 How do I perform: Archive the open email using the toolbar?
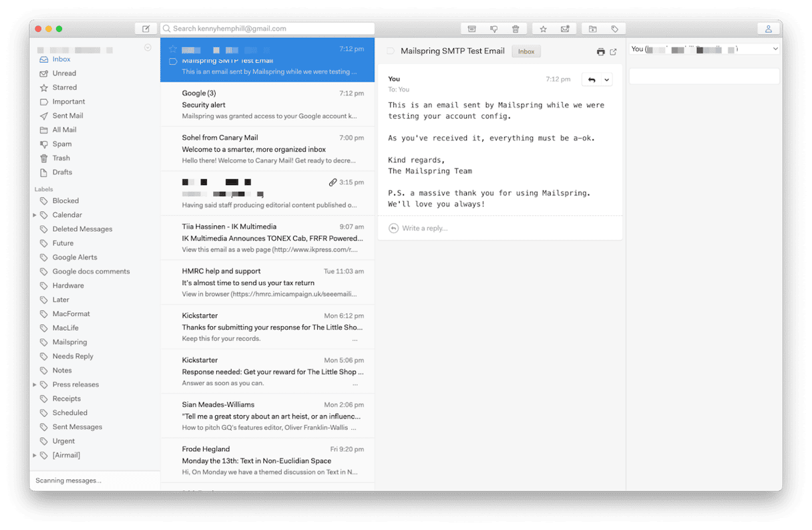(x=471, y=29)
